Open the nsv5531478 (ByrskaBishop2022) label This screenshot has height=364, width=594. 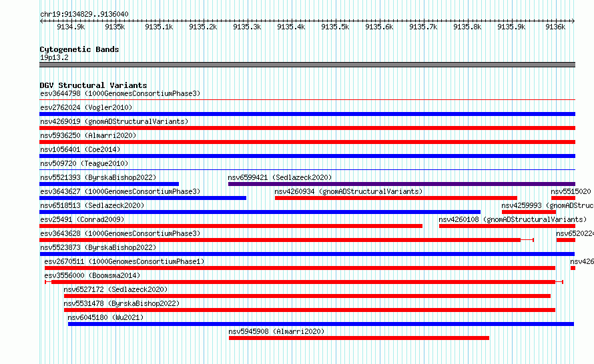click(x=121, y=303)
